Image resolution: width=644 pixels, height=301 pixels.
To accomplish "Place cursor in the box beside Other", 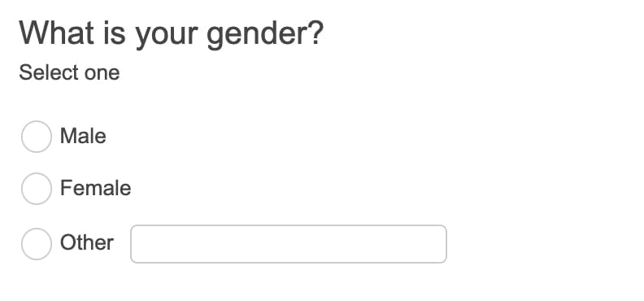I will [289, 244].
